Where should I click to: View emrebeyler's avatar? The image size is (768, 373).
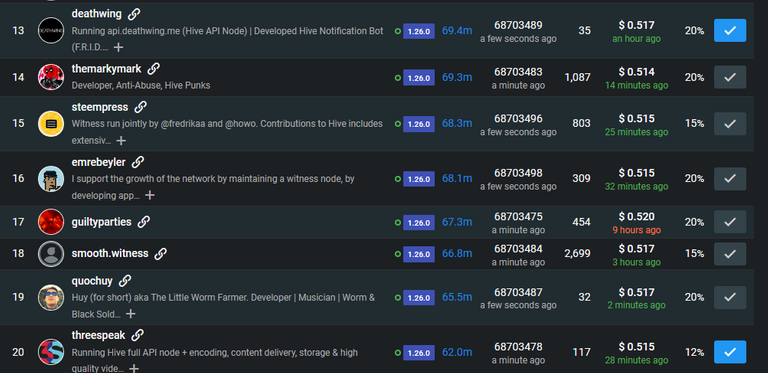click(51, 178)
